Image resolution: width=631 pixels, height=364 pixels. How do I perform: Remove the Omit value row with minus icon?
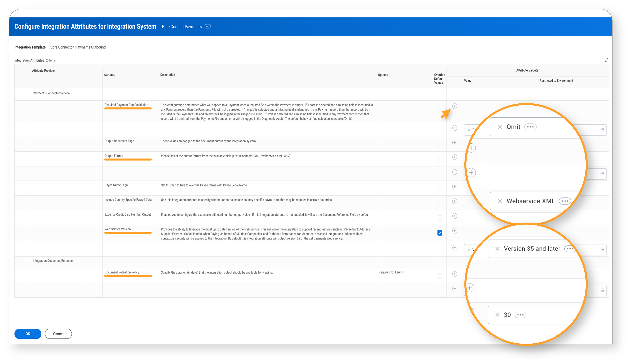point(454,128)
